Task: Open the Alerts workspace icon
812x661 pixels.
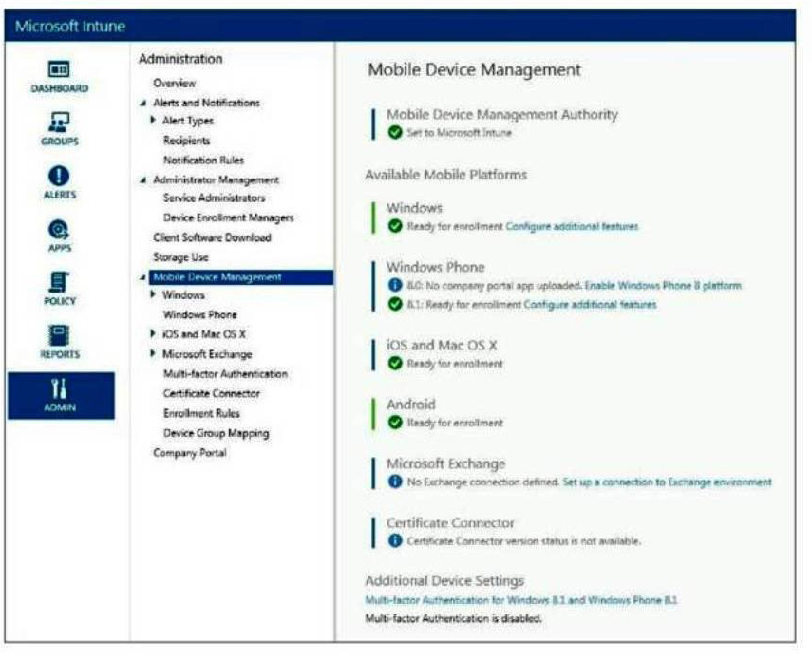Action: [x=59, y=176]
